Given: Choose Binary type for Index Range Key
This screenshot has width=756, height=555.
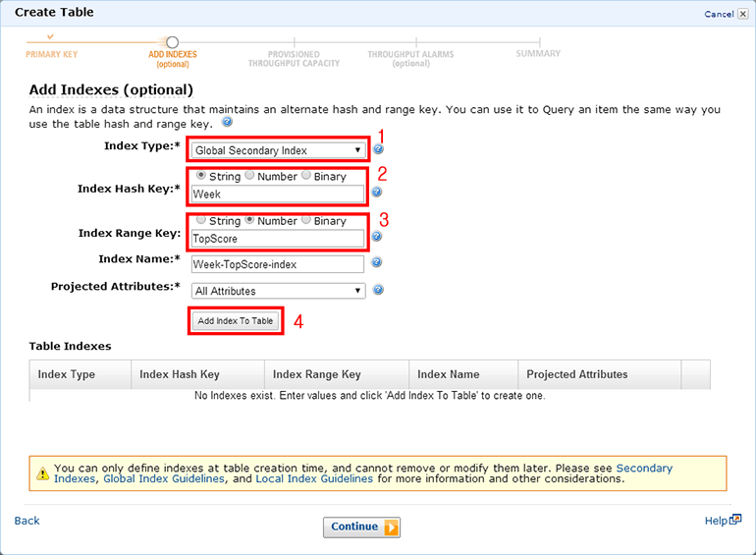Looking at the screenshot, I should click(306, 221).
